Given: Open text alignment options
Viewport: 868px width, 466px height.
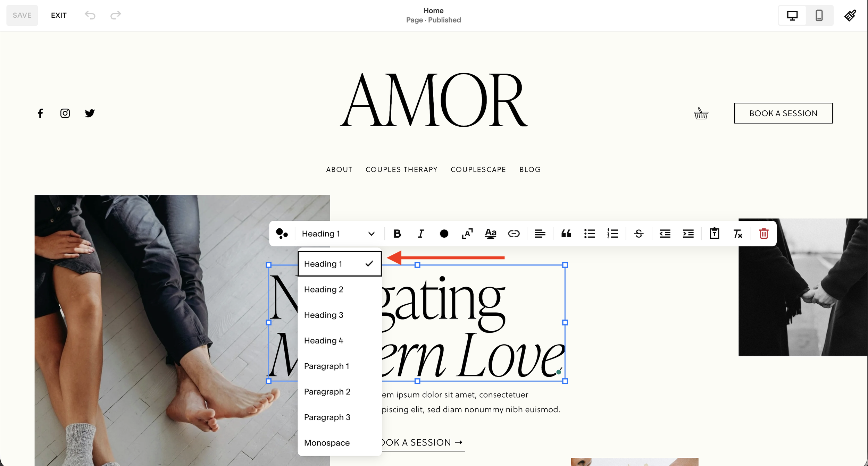Looking at the screenshot, I should 540,234.
